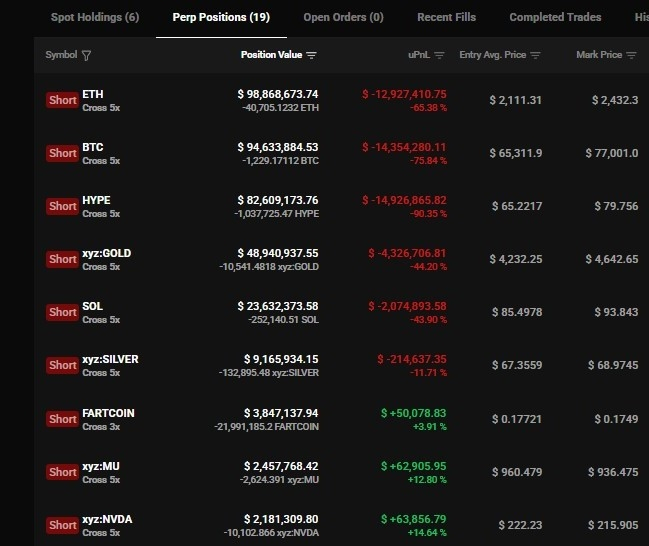Go to the Recent Fills tab
Screen dimensions: 649x546
tap(447, 17)
